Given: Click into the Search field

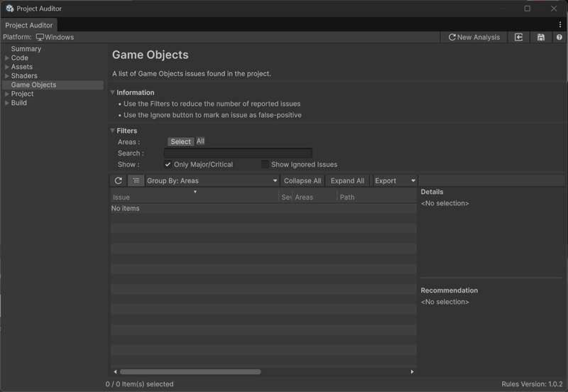Looking at the screenshot, I should pos(238,153).
